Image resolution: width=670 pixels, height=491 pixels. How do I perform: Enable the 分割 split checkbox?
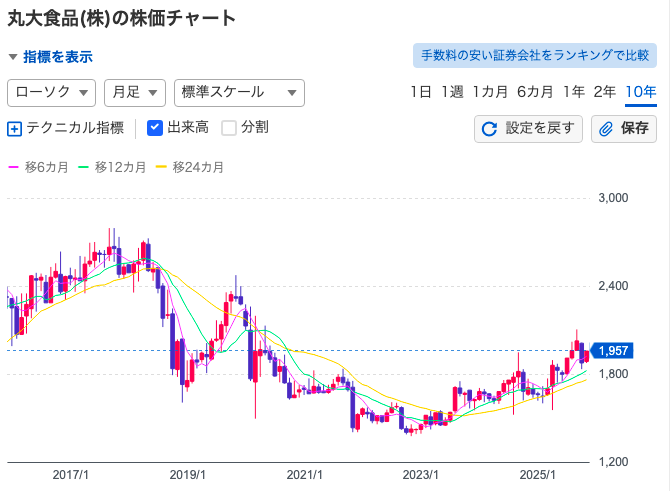[x=229, y=127]
